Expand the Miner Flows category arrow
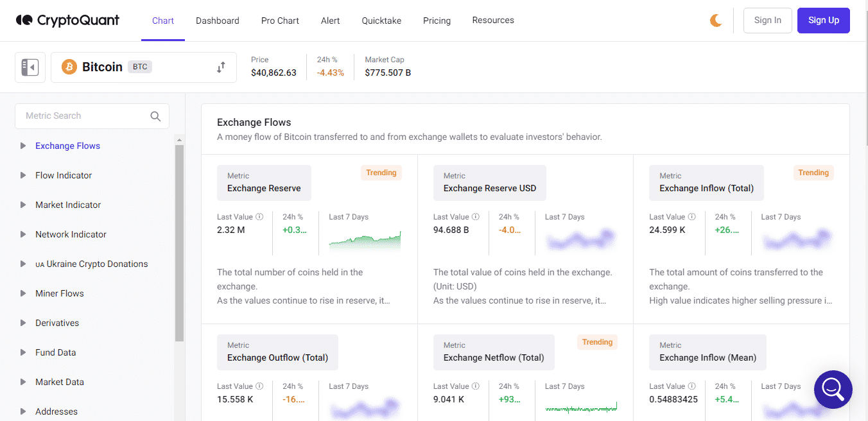Image resolution: width=868 pixels, height=421 pixels. point(23,293)
